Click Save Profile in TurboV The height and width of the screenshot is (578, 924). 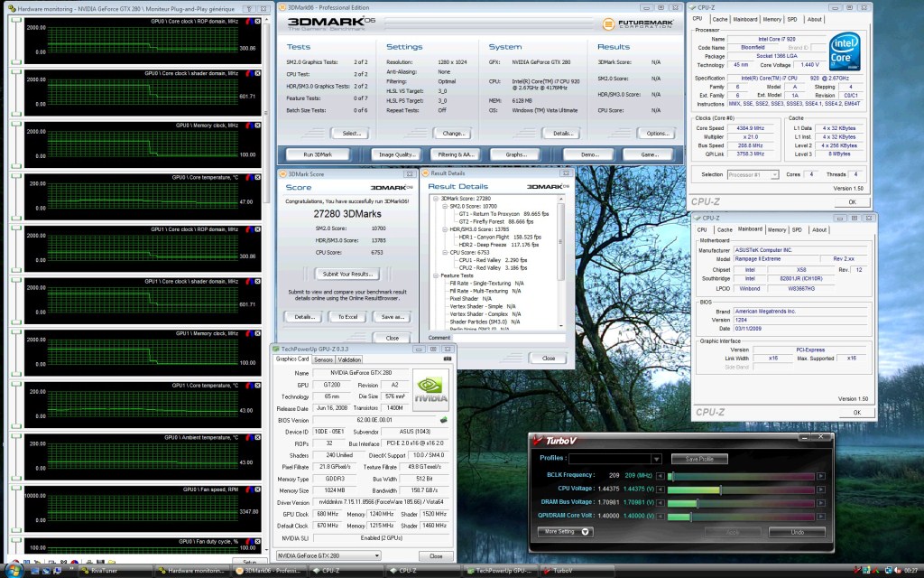699,459
